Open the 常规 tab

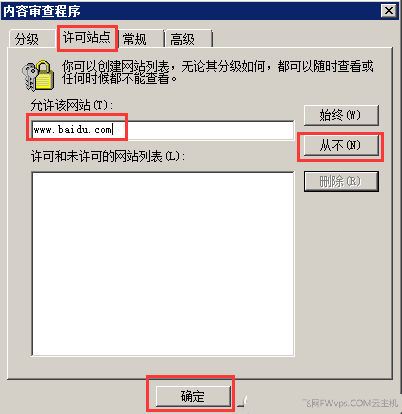coord(135,39)
